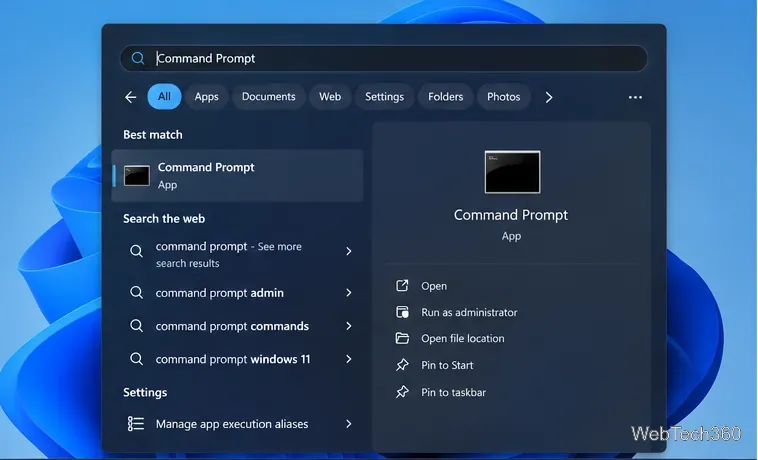Click the Open icon in preview pane

point(402,286)
